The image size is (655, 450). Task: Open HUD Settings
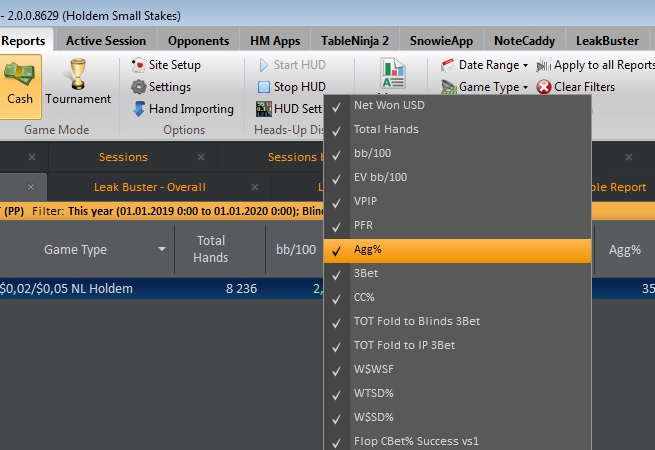(x=289, y=109)
